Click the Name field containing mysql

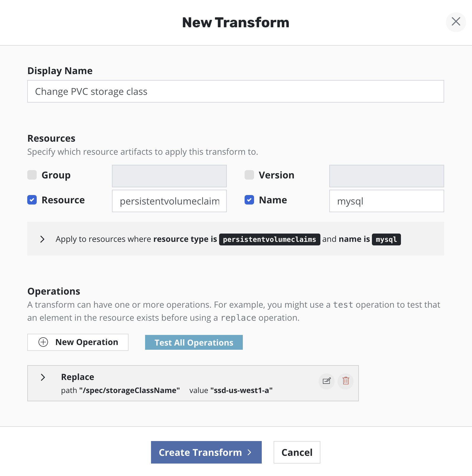click(386, 201)
